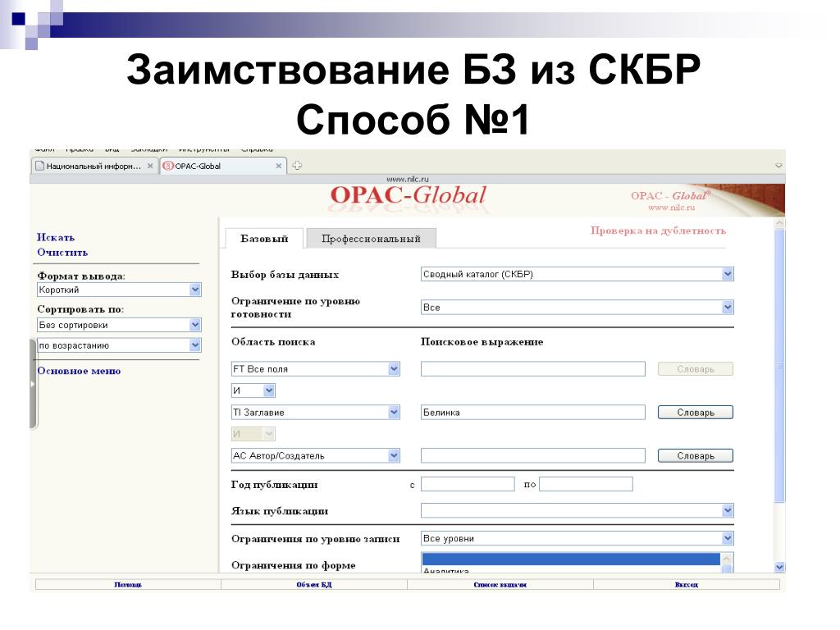
Task: Click the Очистить link
Action: coord(62,253)
